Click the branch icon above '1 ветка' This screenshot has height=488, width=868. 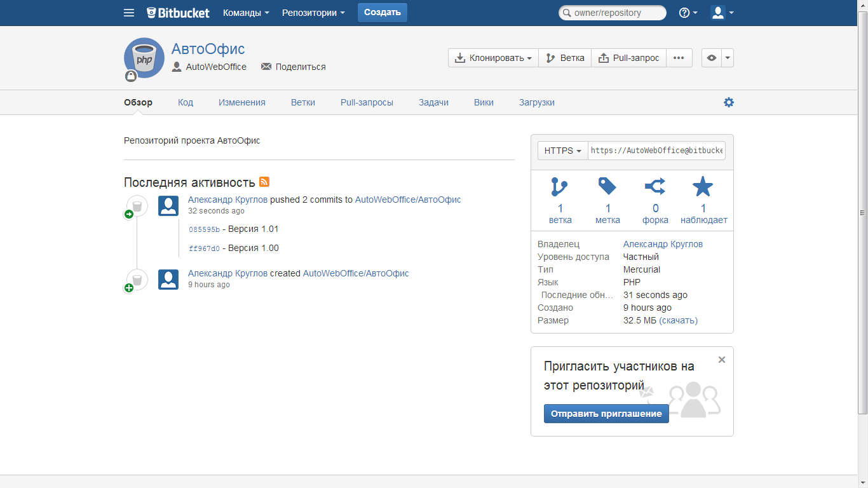[560, 186]
